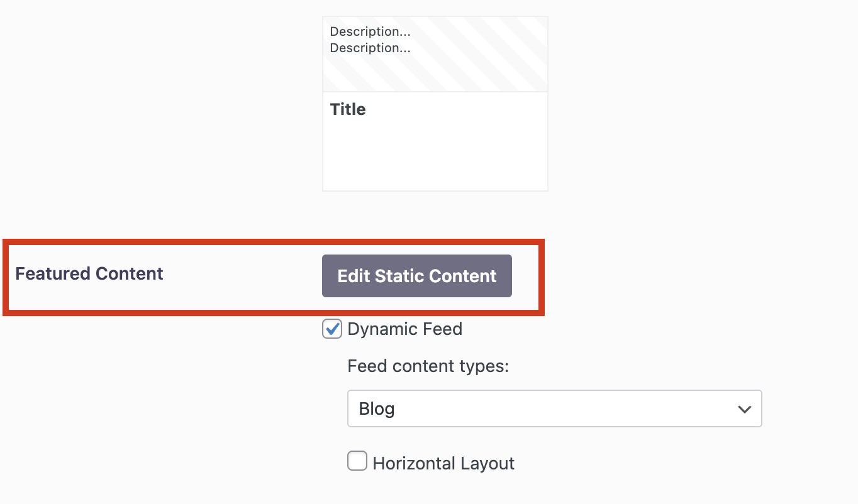Click the blue checkmark icon beside Dynamic Feed

pos(333,328)
